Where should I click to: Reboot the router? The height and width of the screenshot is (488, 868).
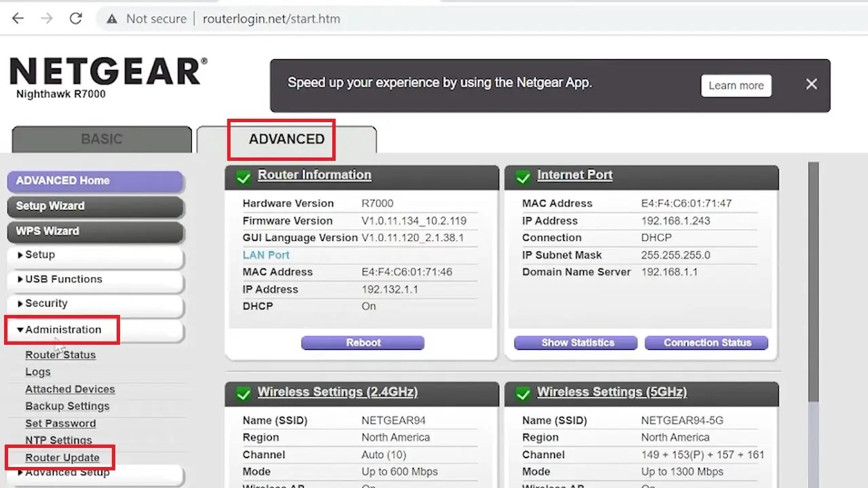pos(362,343)
